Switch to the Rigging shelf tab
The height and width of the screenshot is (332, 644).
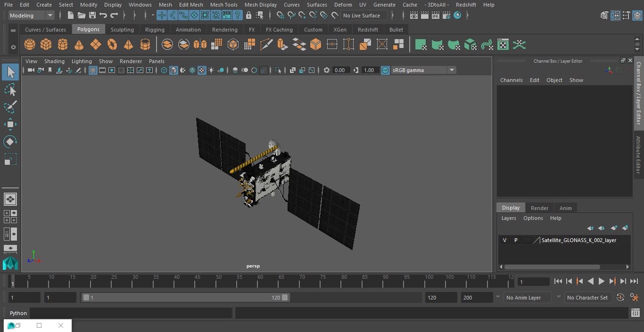pos(155,30)
